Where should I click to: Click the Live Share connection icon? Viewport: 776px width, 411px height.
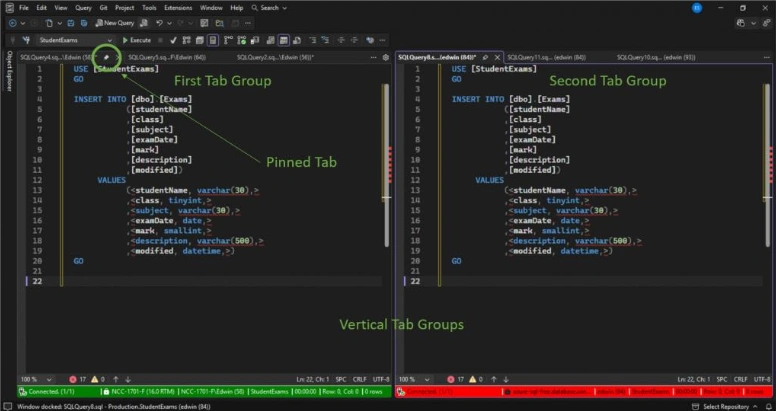[x=767, y=23]
